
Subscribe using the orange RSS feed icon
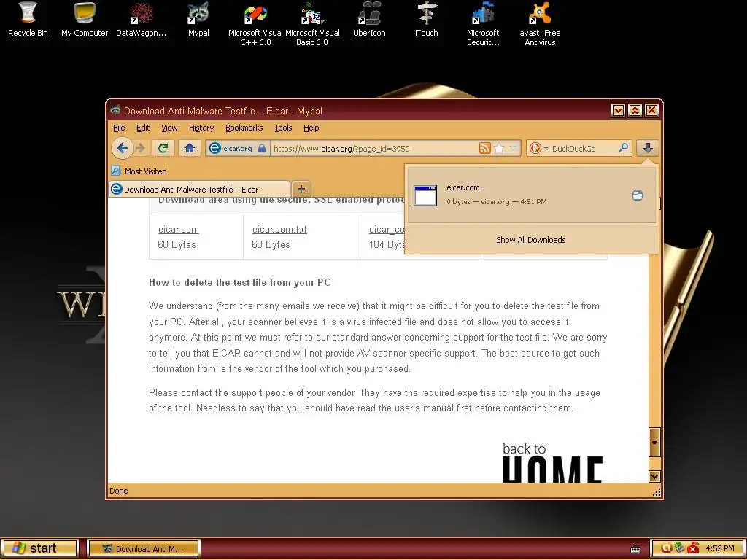pos(484,148)
